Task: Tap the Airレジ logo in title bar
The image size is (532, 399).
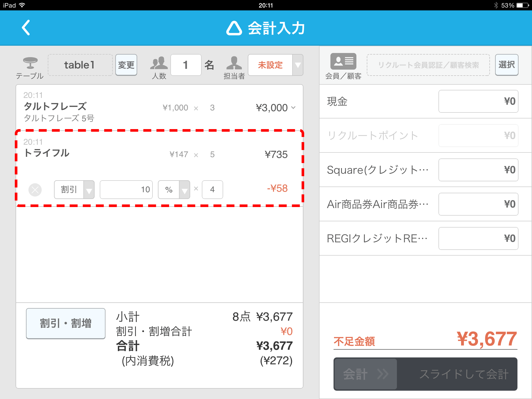Action: pos(234,28)
